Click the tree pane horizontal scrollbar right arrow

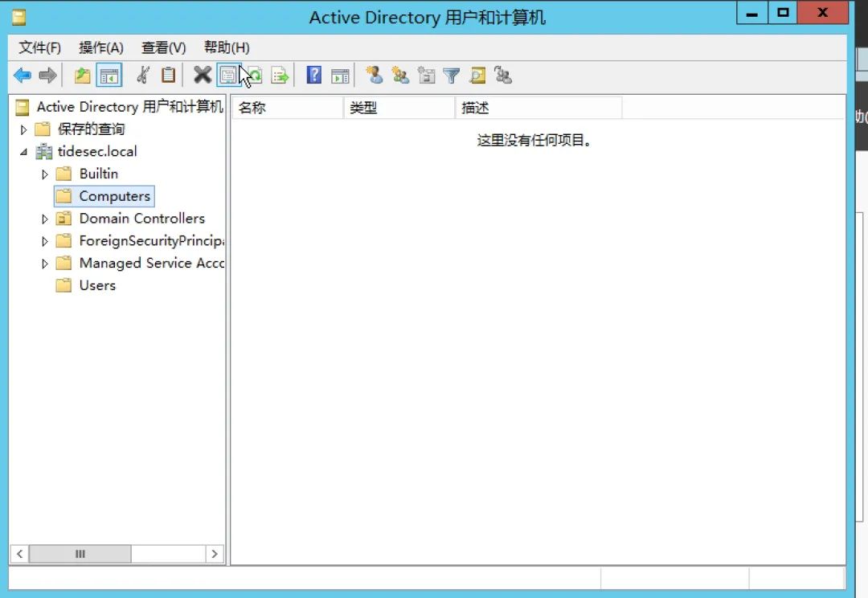[x=214, y=554]
